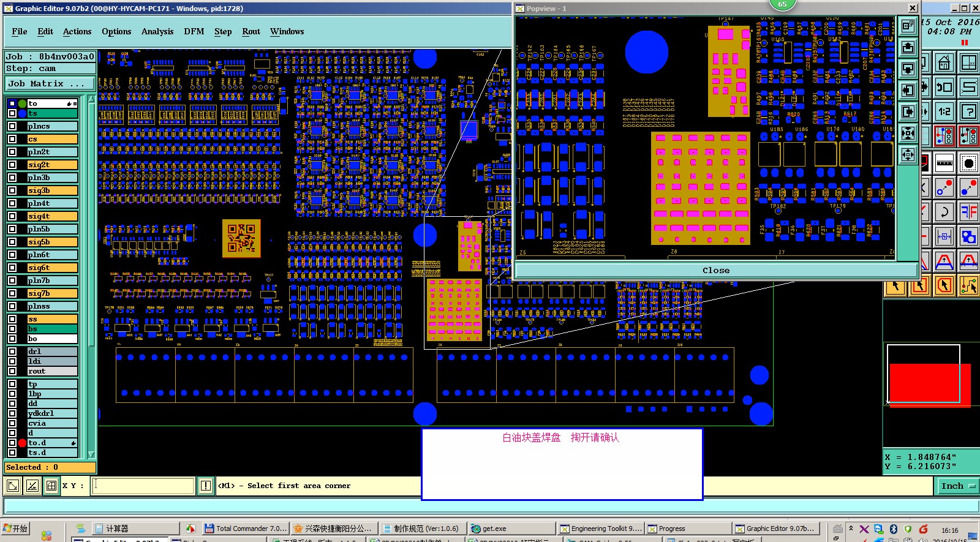Viewport: 980px width, 542px height.
Task: Click the blue overlapping shapes icon
Action: [968, 237]
